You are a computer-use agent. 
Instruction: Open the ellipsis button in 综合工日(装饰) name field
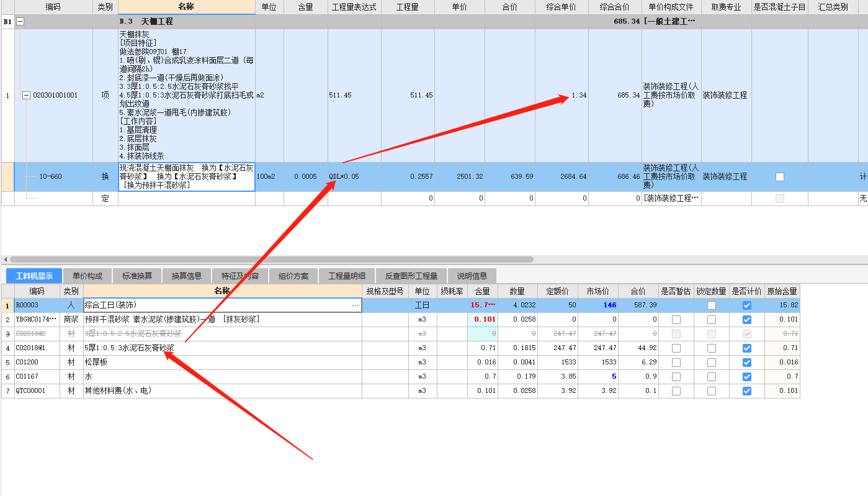[356, 305]
